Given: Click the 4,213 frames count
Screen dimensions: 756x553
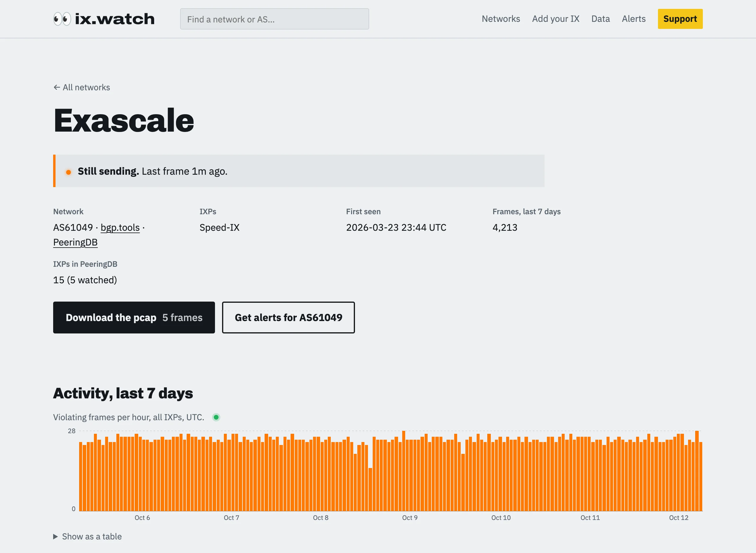Looking at the screenshot, I should point(505,228).
